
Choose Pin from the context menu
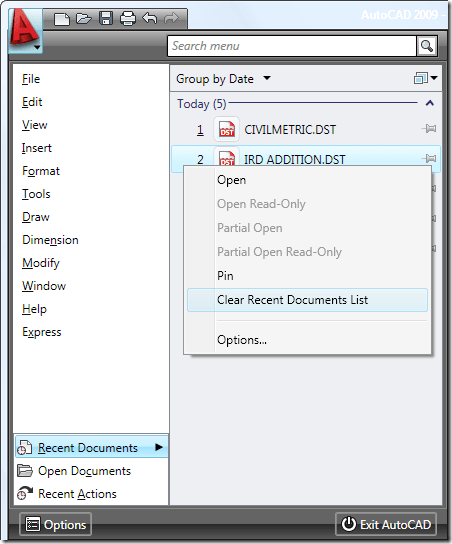pyautogui.click(x=225, y=276)
